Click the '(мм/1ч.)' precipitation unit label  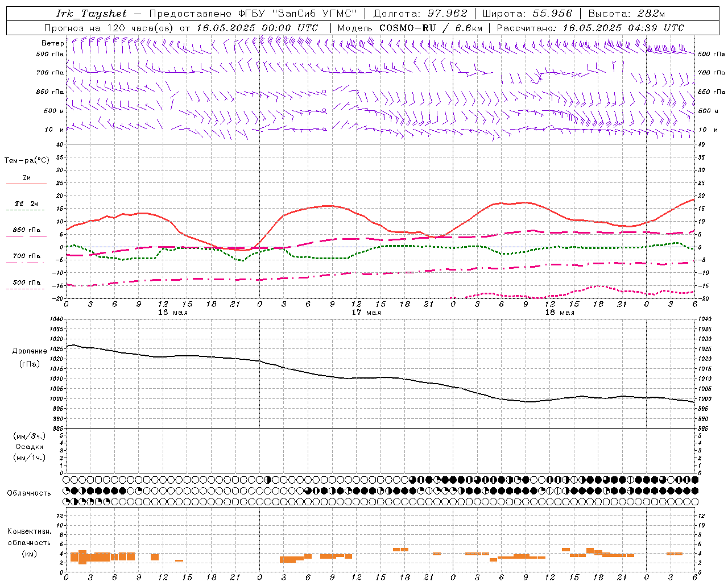pos(30,458)
